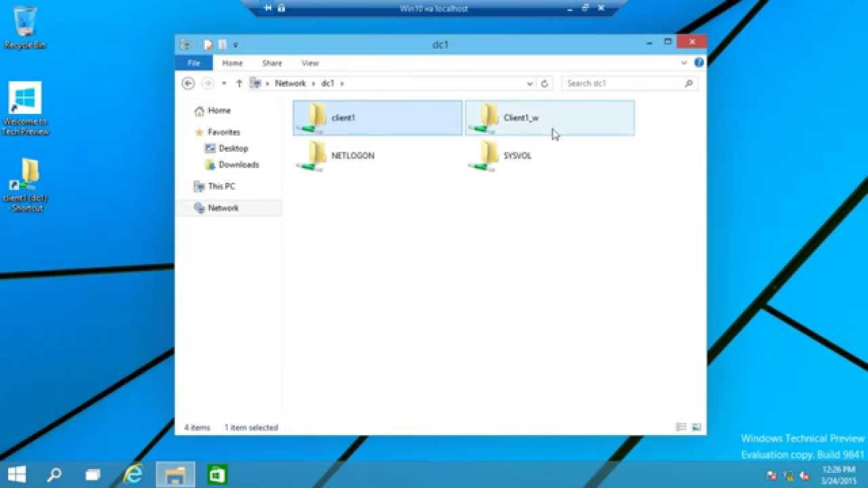Open address bar history dropdown

click(530, 83)
